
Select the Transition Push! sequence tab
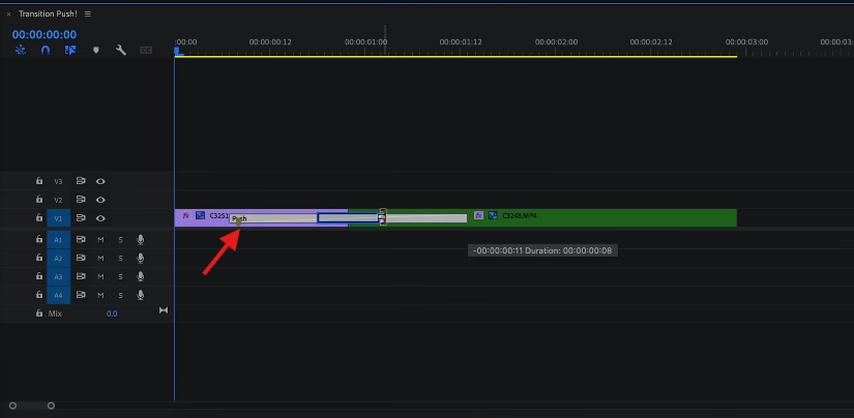pos(48,14)
